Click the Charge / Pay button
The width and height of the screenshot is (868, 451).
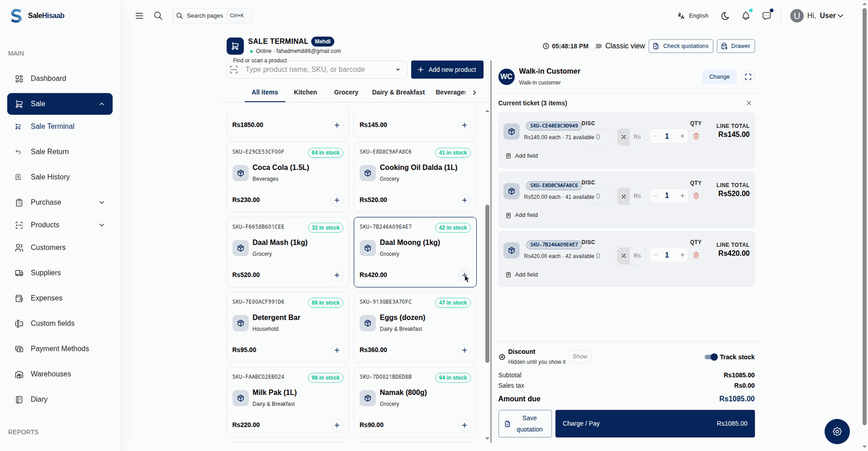click(655, 424)
